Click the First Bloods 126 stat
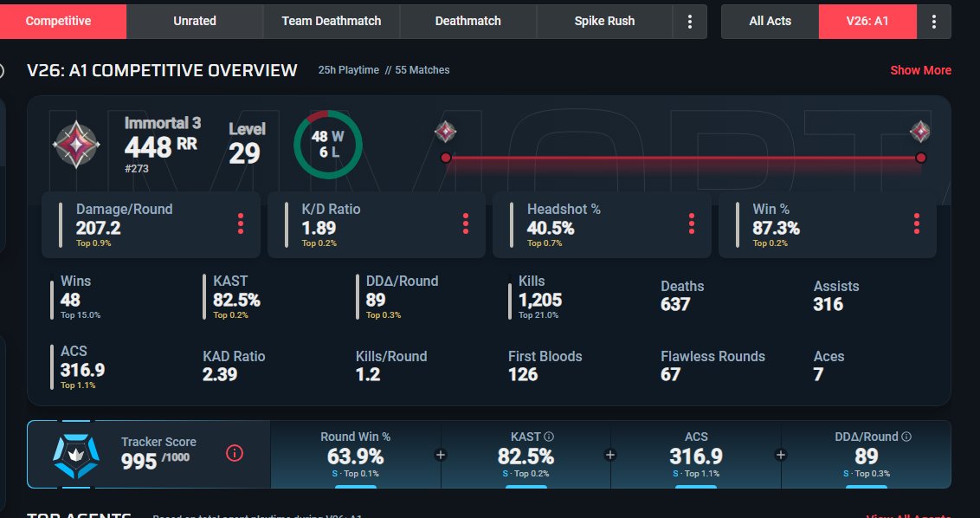 [545, 366]
